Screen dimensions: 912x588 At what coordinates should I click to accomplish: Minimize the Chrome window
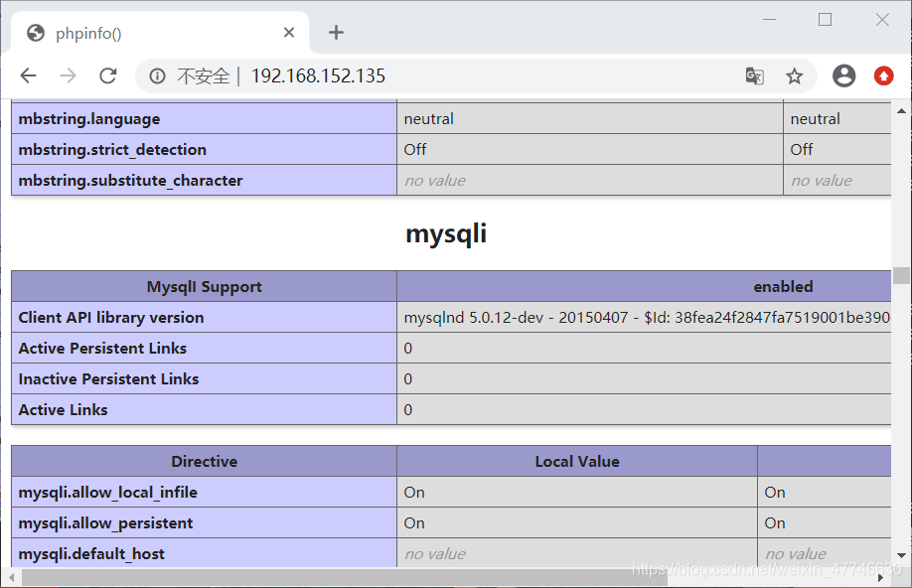coord(770,20)
